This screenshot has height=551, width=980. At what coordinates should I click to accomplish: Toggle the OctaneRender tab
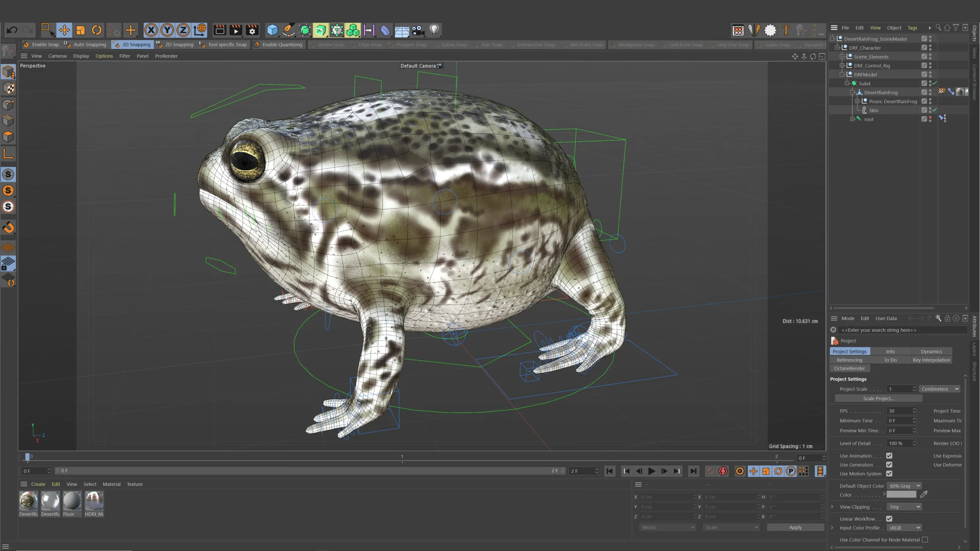click(x=849, y=368)
